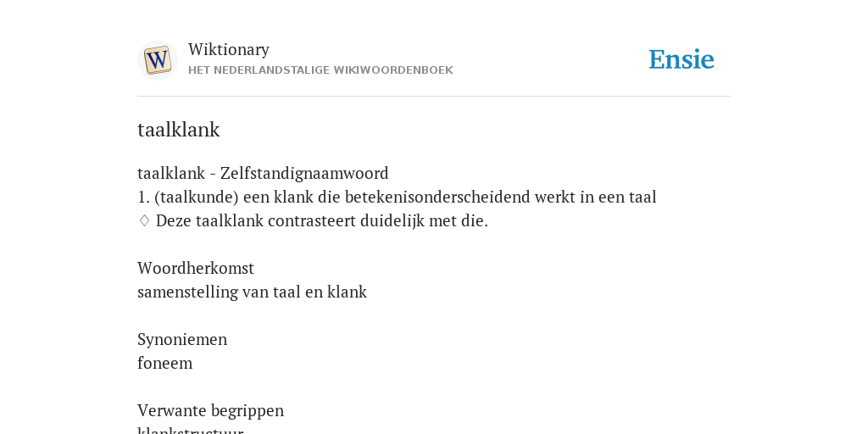
Task: Click the diamond bullet before the example sentence
Action: (x=144, y=221)
